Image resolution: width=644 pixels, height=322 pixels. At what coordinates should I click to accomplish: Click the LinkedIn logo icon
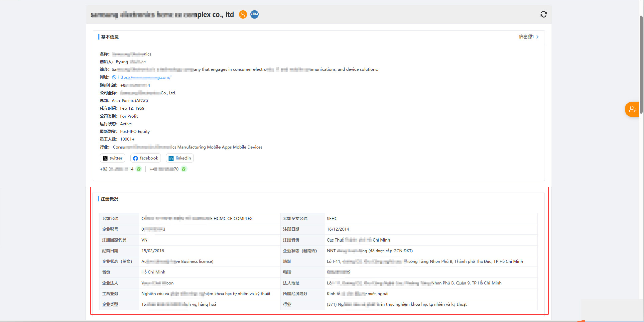171,158
